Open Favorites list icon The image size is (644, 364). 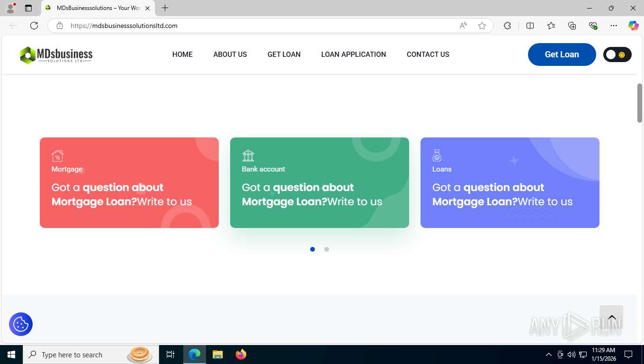point(551,26)
